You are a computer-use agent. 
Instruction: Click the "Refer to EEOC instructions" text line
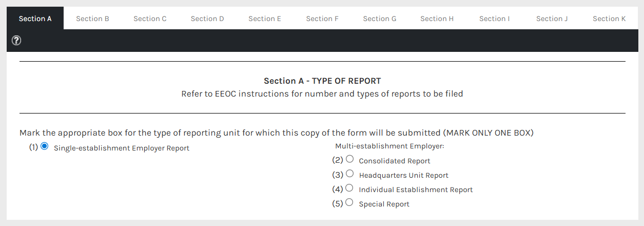322,94
